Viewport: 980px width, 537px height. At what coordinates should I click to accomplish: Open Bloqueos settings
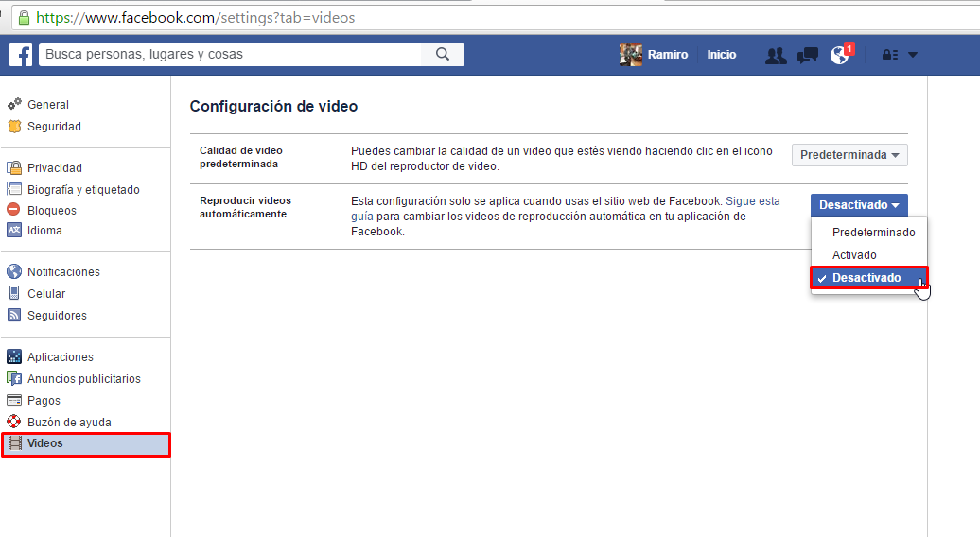click(x=52, y=211)
